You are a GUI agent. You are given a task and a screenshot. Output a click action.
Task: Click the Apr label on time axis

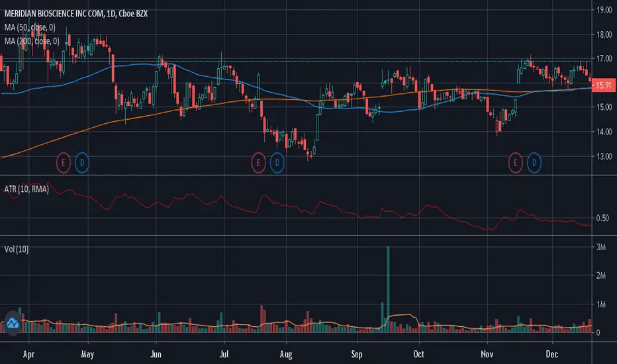click(28, 355)
